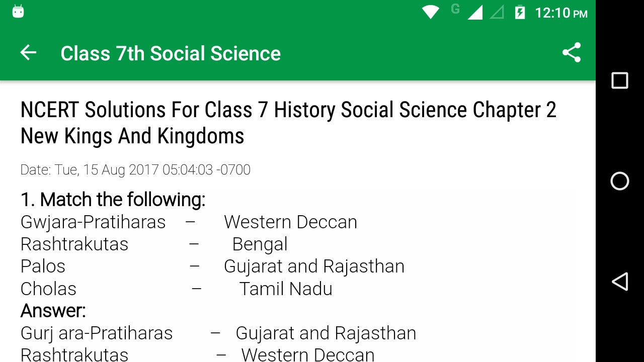Tap the Wi-Fi status icon
This screenshot has width=644, height=362.
(x=430, y=12)
